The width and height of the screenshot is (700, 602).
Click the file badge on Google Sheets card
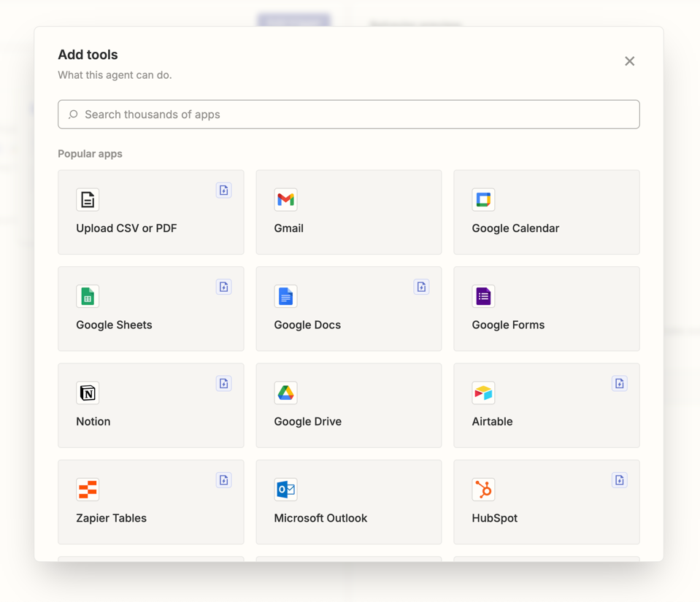pyautogui.click(x=223, y=287)
